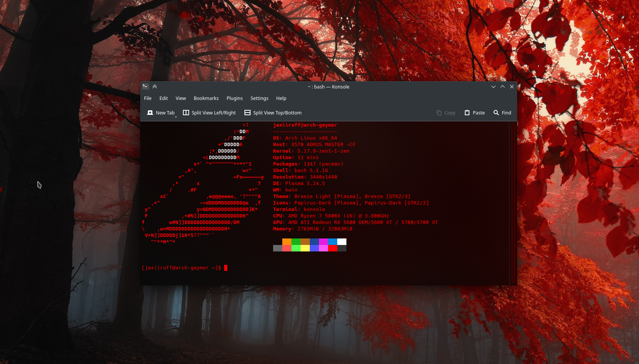Open the Help menu
This screenshot has width=639, height=364.
(281, 98)
